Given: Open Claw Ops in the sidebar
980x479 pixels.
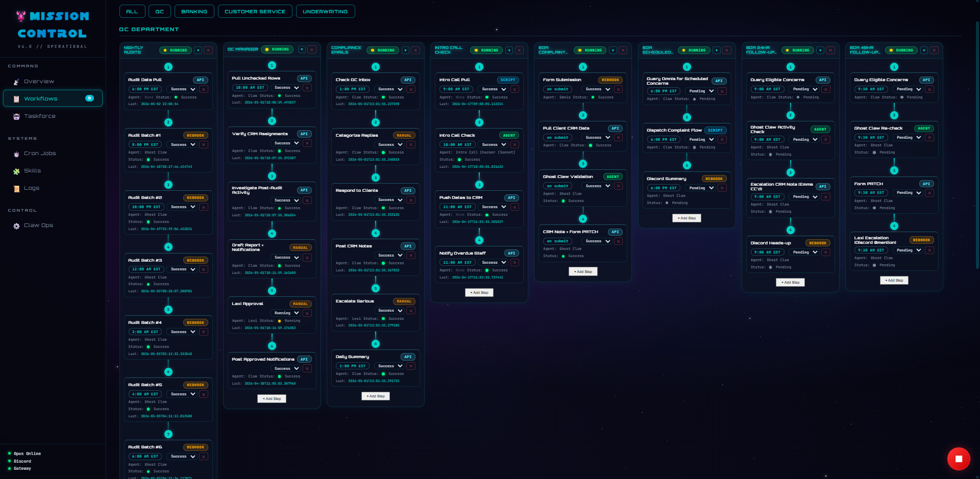Looking at the screenshot, I should click(x=53, y=225).
